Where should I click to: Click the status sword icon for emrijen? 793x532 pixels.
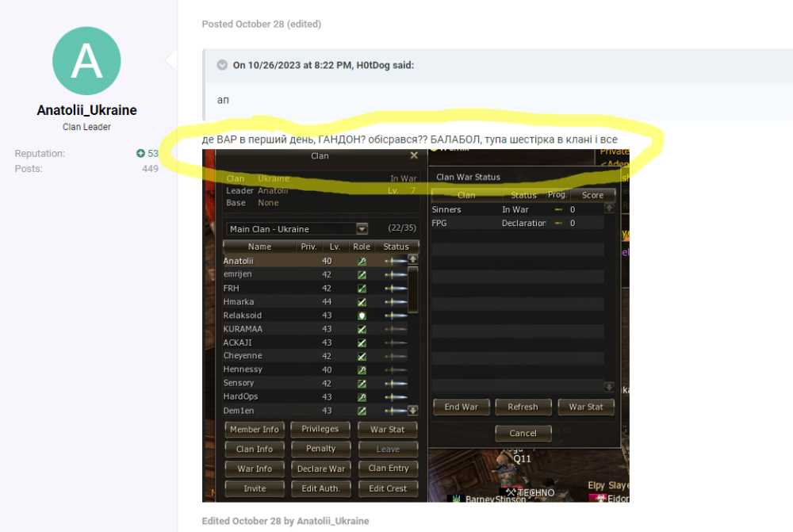[396, 274]
